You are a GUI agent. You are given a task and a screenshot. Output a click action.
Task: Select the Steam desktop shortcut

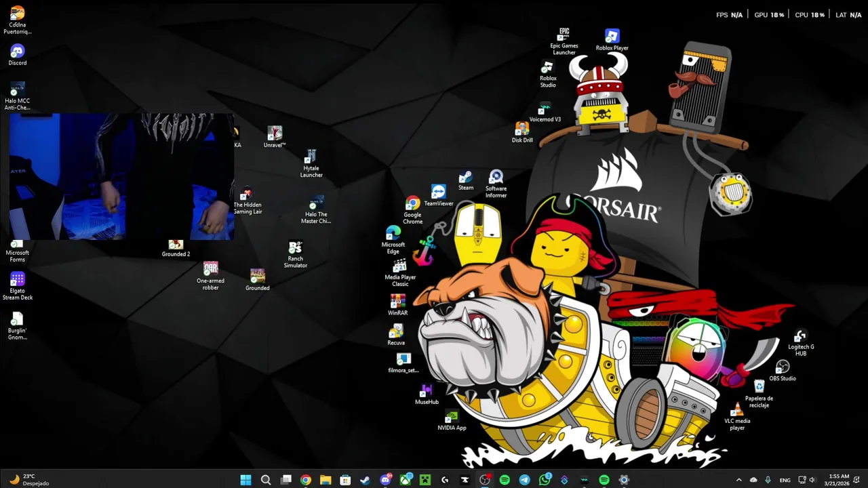click(465, 181)
